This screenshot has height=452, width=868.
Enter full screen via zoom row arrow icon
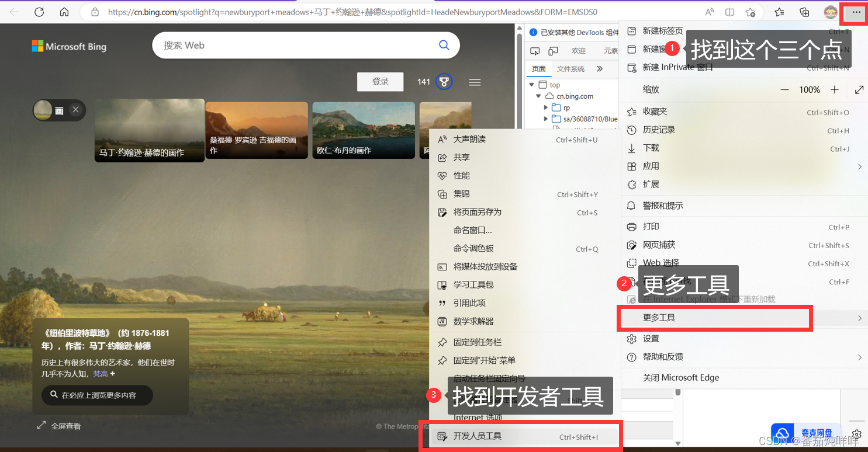(x=859, y=89)
